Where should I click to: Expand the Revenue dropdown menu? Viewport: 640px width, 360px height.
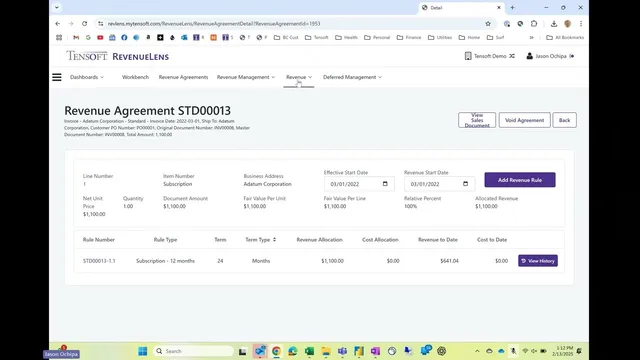pos(299,77)
